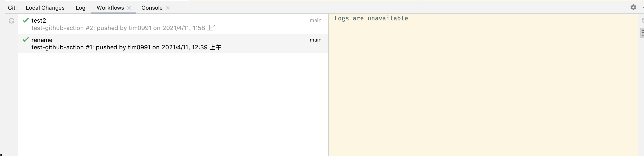Viewport: 644px width, 156px height.
Task: Open the Log tab
Action: (x=80, y=8)
